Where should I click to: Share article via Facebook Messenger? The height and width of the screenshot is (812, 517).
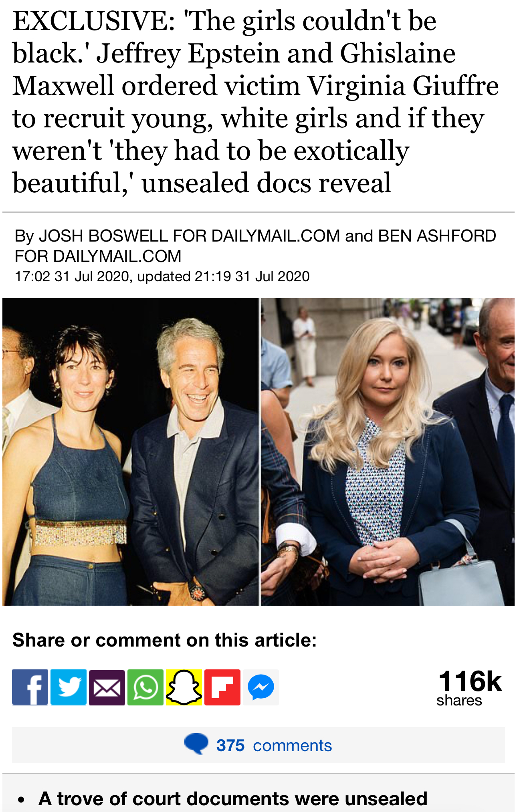(x=261, y=687)
